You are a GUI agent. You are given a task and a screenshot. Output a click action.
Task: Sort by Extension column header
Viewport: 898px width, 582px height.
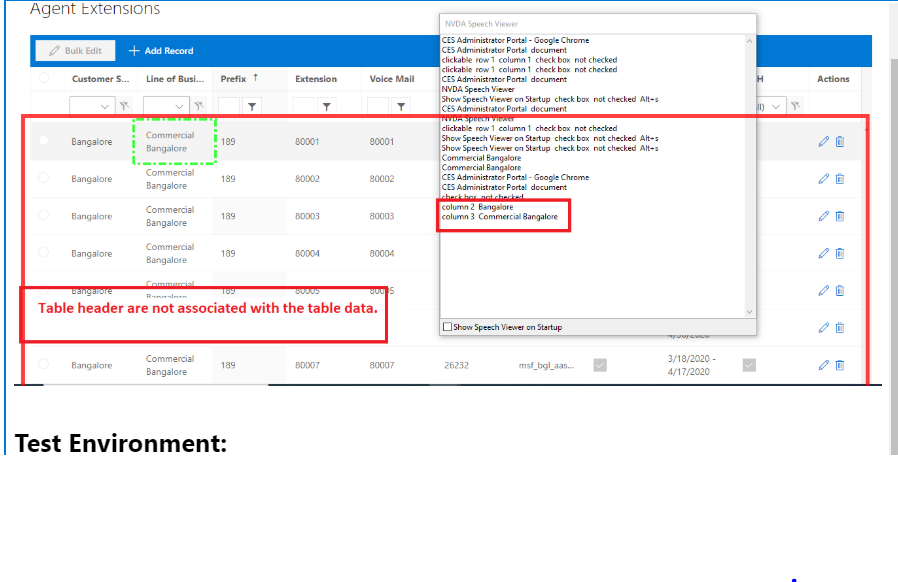click(x=316, y=79)
